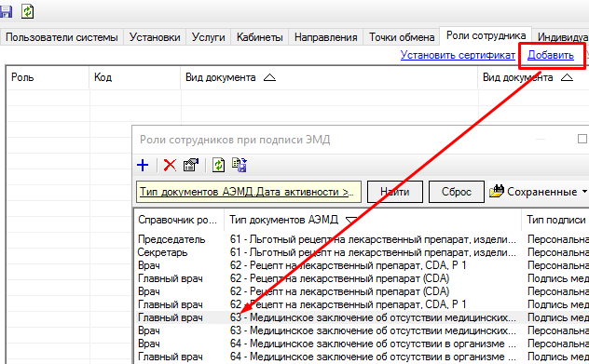Sort by the first Вид документа column header
Image resolution: width=589 pixels, height=364 pixels.
329,77
